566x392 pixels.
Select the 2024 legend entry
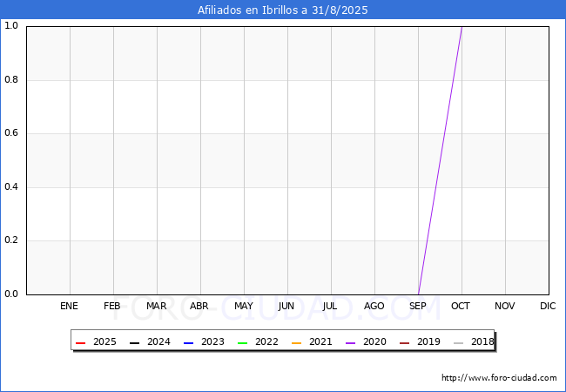[x=148, y=342]
